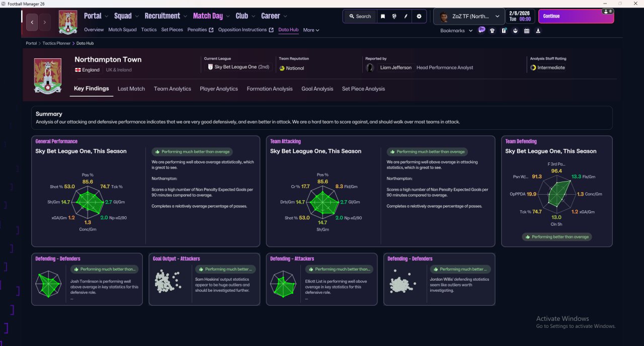Image resolution: width=644 pixels, height=346 pixels.
Task: Go forward with the right arrow button
Action: pyautogui.click(x=45, y=22)
